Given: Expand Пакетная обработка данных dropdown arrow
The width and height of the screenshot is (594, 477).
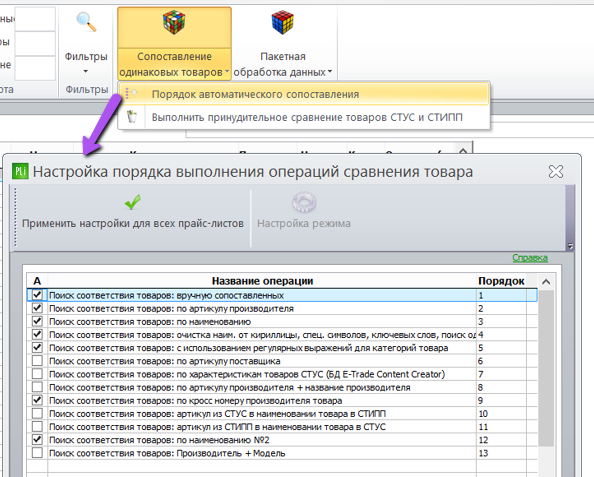Looking at the screenshot, I should (330, 71).
